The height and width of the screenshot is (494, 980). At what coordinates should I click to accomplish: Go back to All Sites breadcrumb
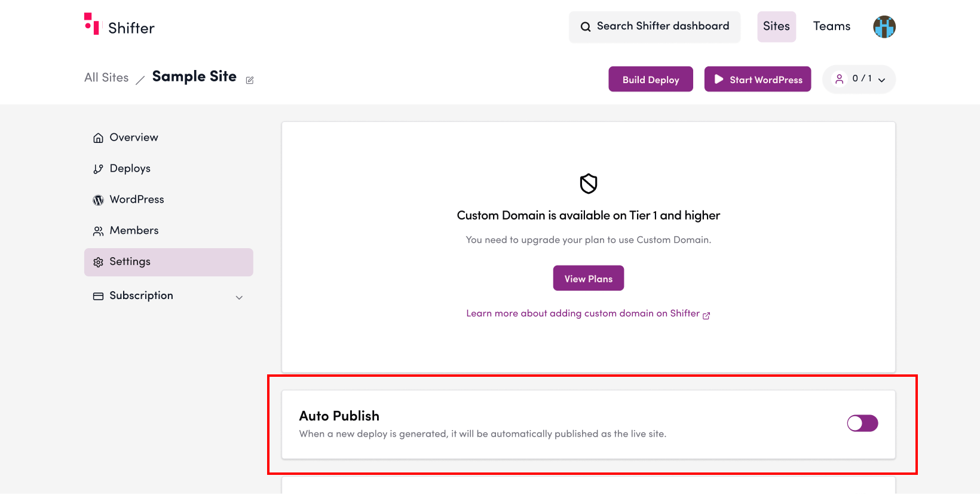[106, 78]
